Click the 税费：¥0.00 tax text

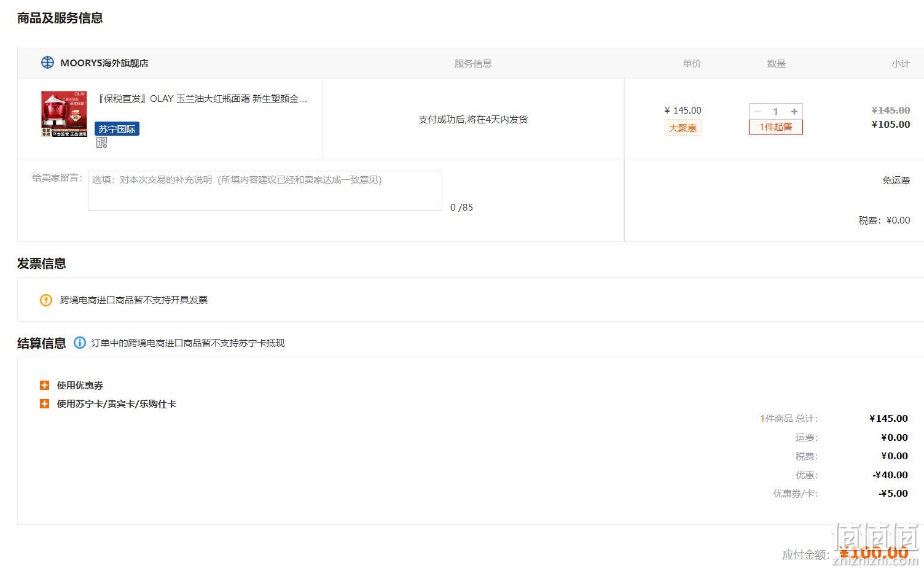tap(885, 220)
